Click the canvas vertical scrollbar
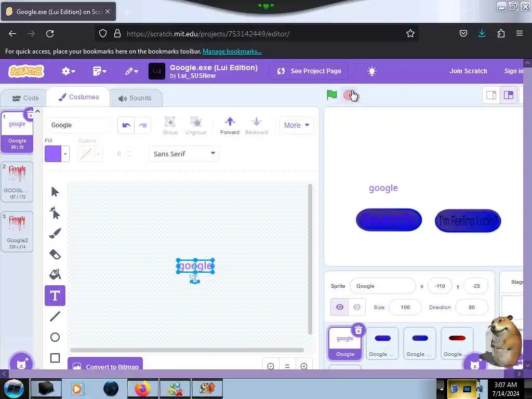The image size is (532, 399). tap(310, 260)
